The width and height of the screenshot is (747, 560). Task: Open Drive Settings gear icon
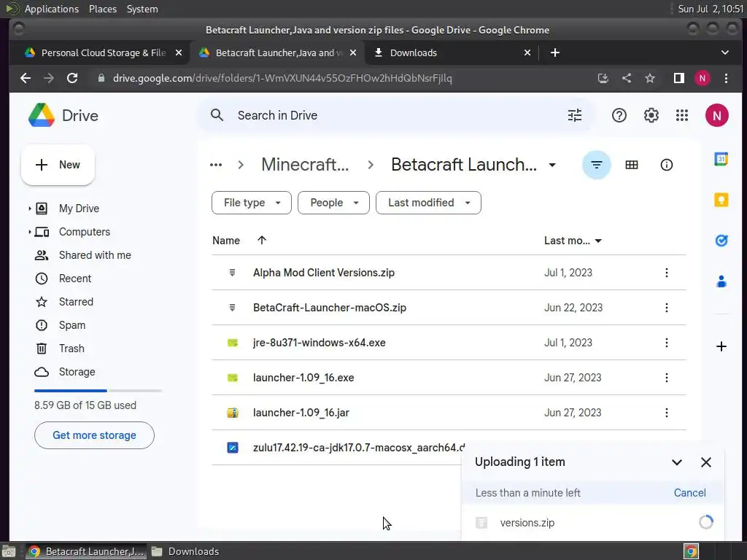[651, 115]
